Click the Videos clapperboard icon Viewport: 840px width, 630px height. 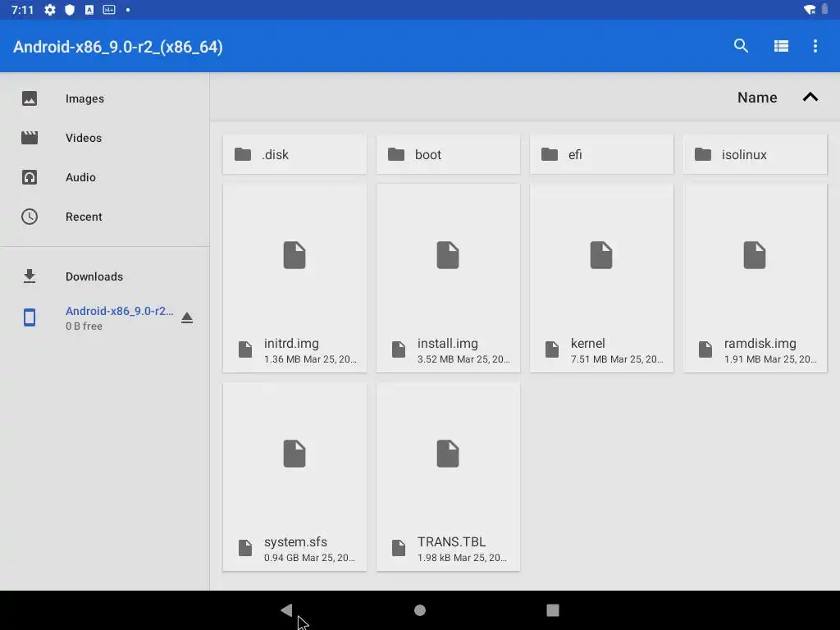click(x=30, y=138)
